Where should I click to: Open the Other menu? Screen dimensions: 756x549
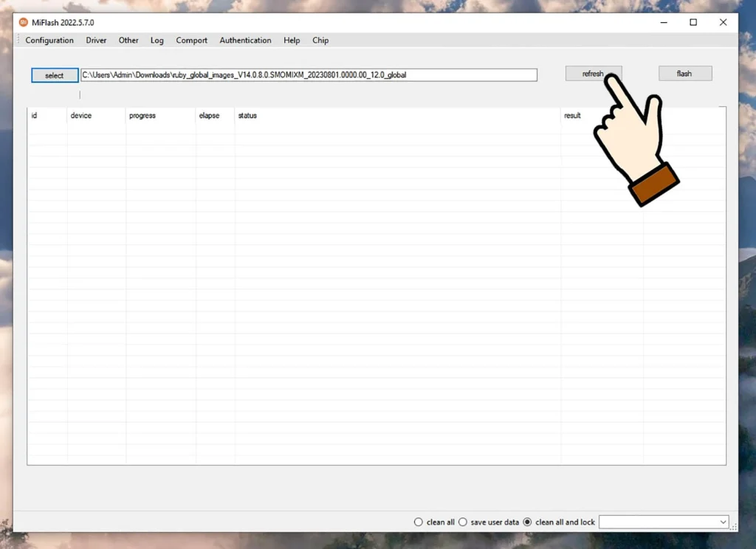click(x=128, y=41)
